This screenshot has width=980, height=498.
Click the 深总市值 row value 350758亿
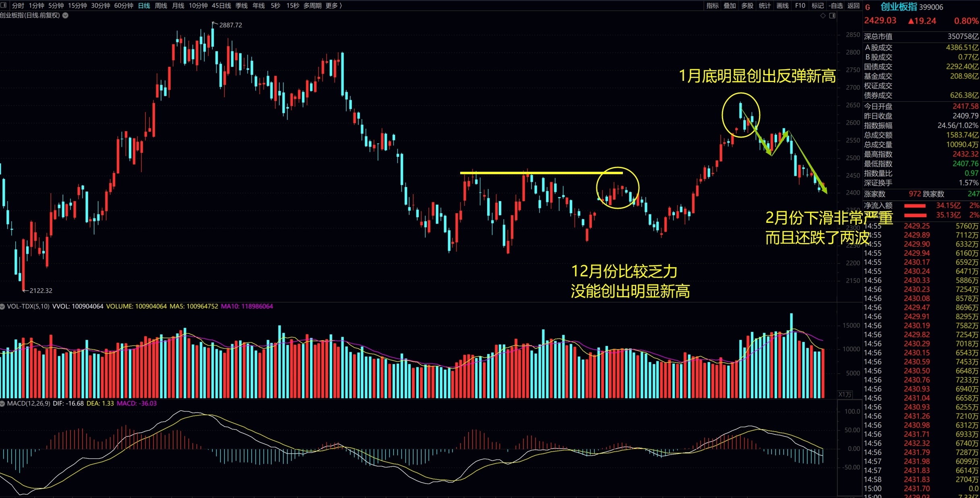[x=963, y=36]
